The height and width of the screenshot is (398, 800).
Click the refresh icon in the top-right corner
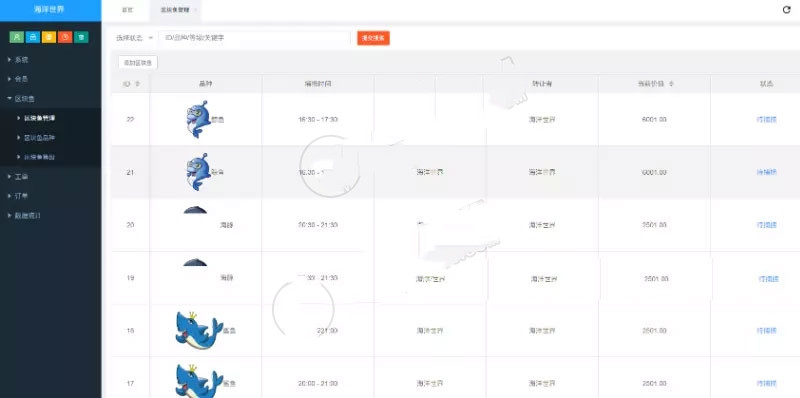(x=786, y=10)
